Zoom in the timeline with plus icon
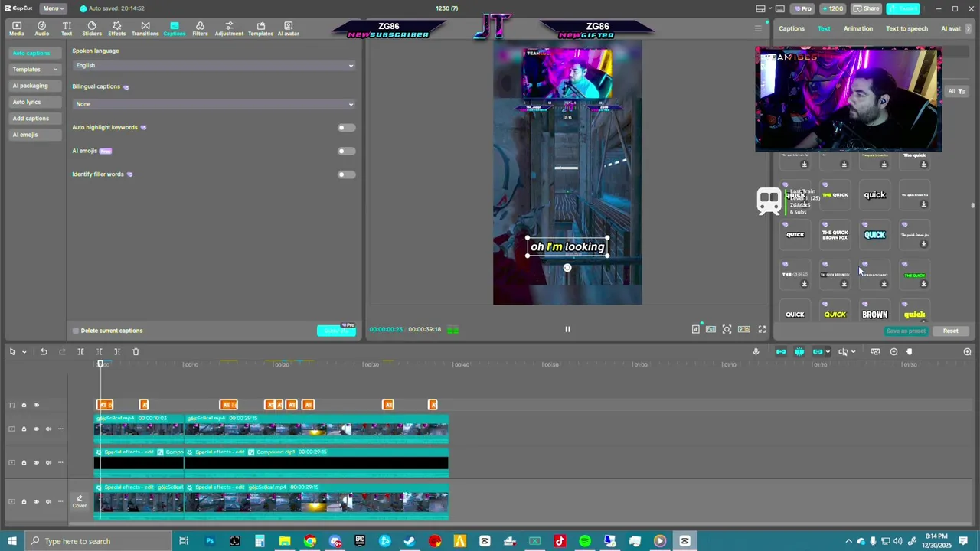Screen dimensions: 980x551 tap(967, 351)
